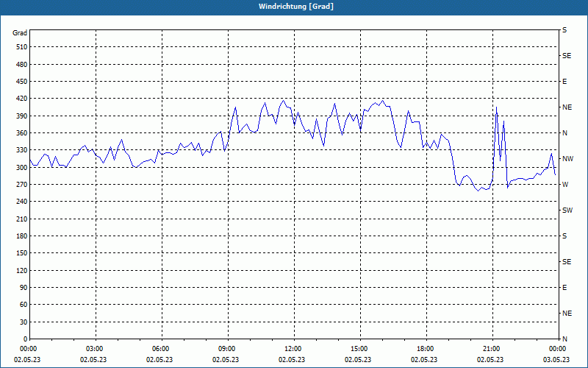The height and width of the screenshot is (368, 588).
Task: Click the 00:00 label above 03.05.23
Action: pos(557,349)
